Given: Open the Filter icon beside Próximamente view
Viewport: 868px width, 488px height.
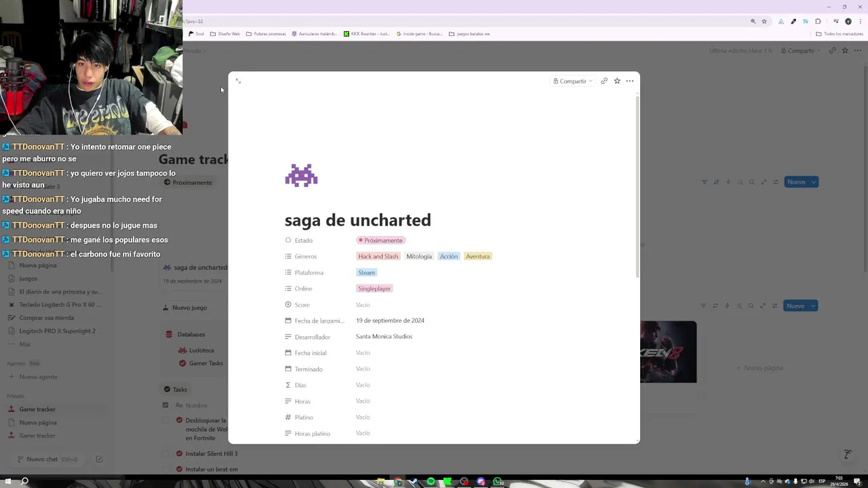Looking at the screenshot, I should point(704,182).
